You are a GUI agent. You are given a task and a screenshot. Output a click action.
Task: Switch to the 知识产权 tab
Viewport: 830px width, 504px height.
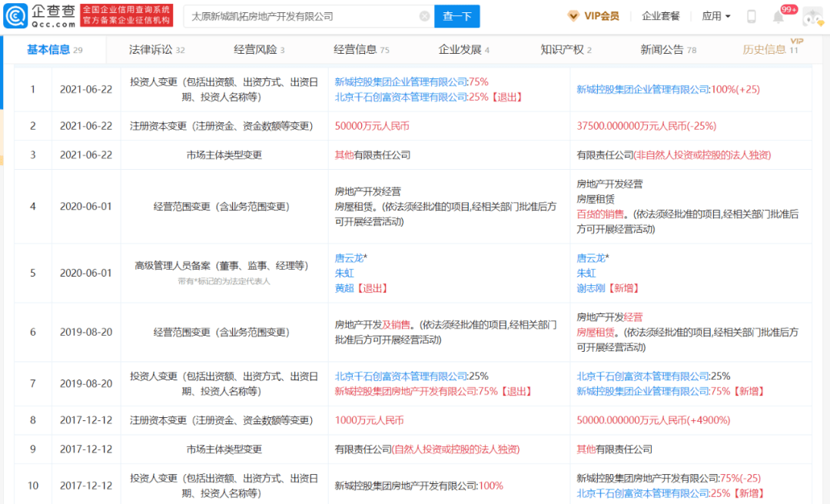tap(566, 50)
